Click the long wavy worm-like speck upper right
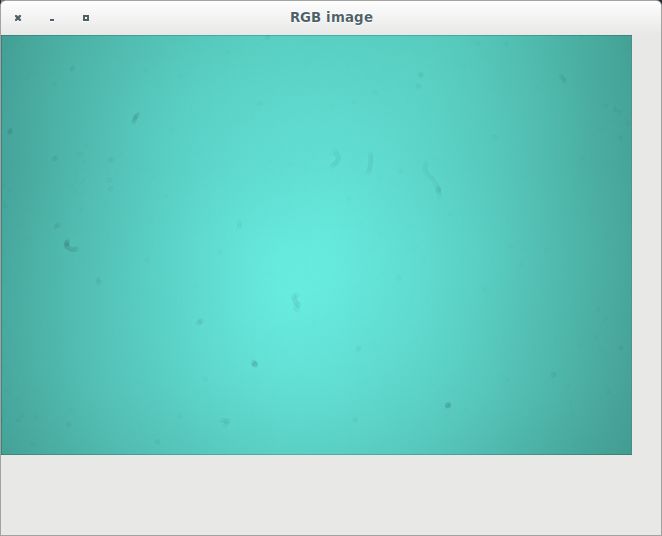This screenshot has width=662, height=536. tap(431, 178)
